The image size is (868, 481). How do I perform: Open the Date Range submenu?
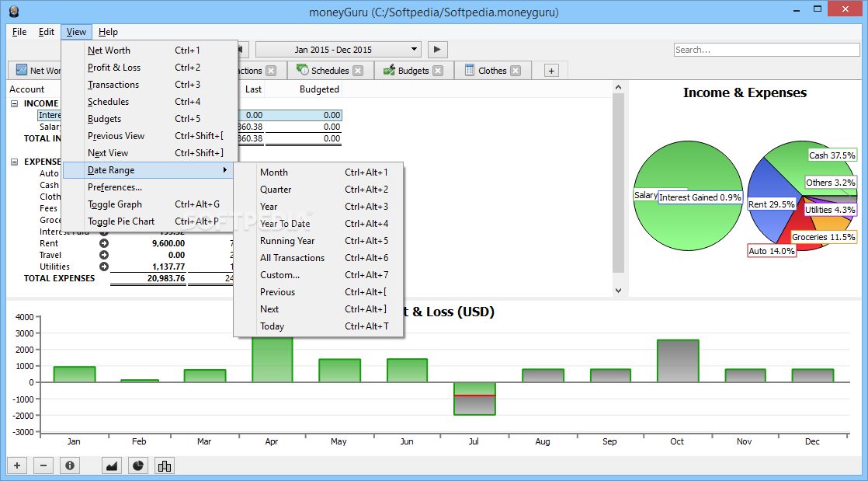150,170
